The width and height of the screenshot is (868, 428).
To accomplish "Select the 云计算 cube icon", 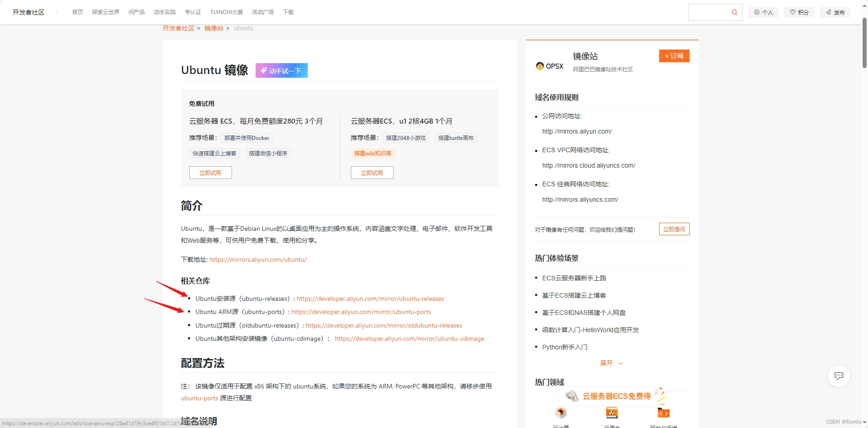I will click(x=561, y=413).
